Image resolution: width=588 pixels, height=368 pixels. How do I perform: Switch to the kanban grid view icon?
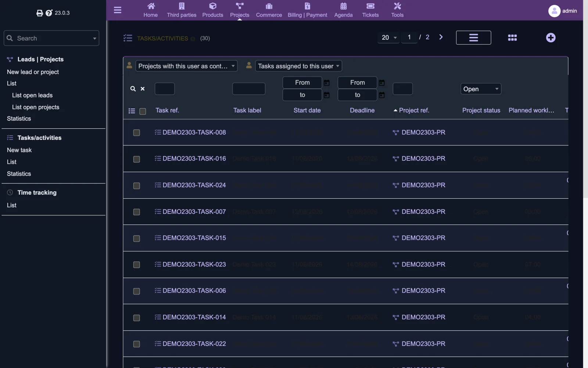[512, 38]
